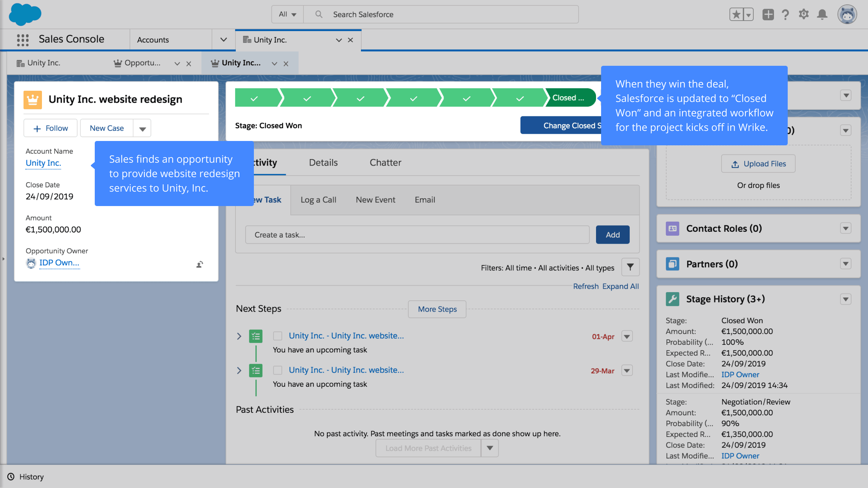Switch to the Details tab
The width and height of the screenshot is (868, 488).
point(323,163)
